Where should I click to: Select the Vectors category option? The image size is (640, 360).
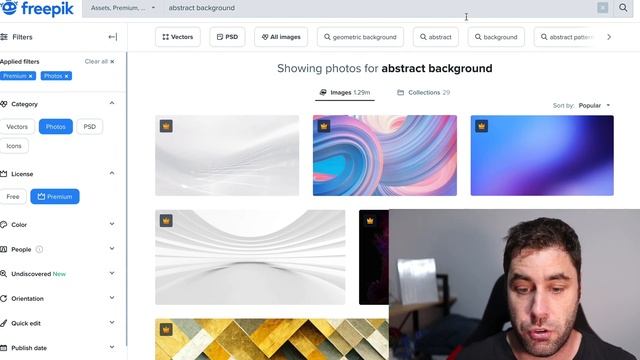(17, 127)
